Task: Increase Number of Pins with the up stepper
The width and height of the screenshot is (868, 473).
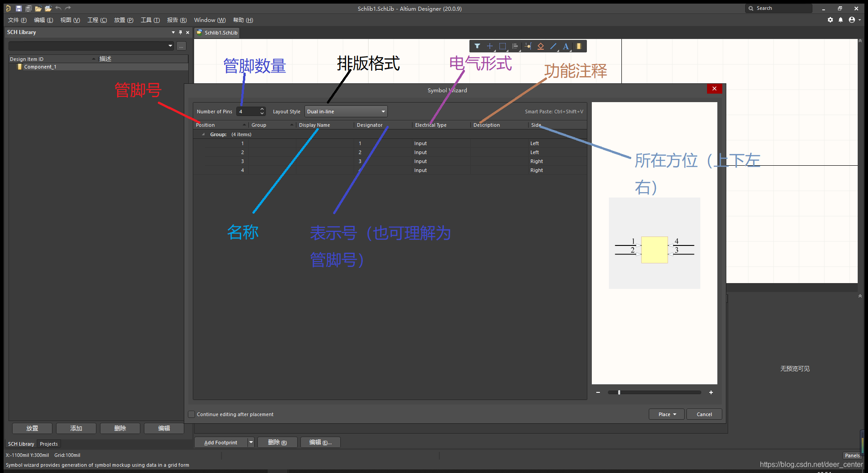Action: 262,109
